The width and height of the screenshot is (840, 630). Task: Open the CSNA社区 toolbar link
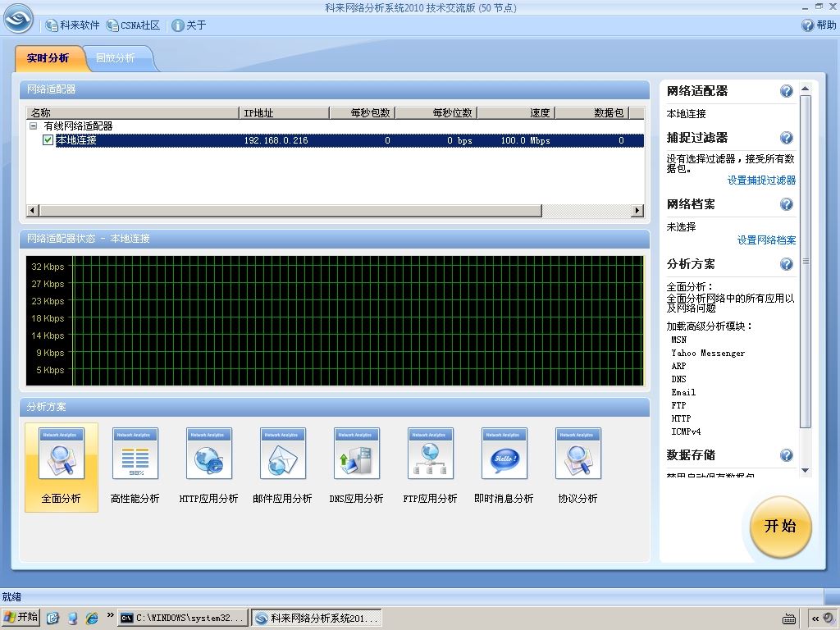(x=134, y=25)
